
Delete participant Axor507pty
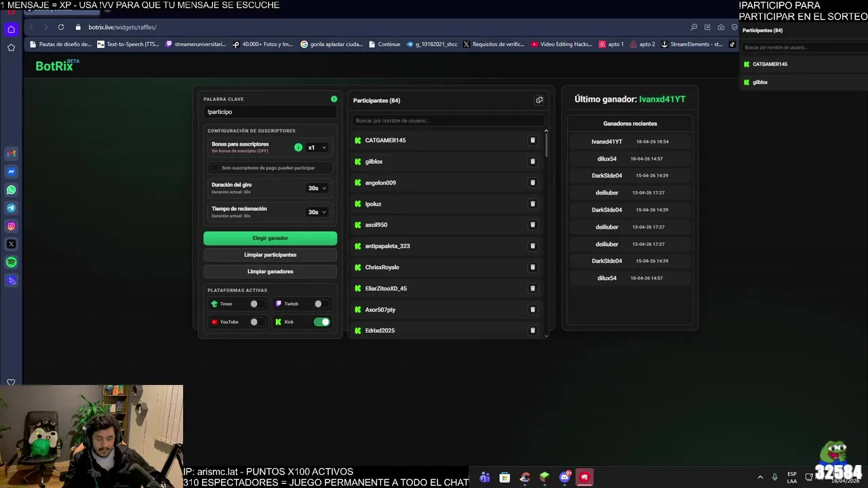click(532, 309)
